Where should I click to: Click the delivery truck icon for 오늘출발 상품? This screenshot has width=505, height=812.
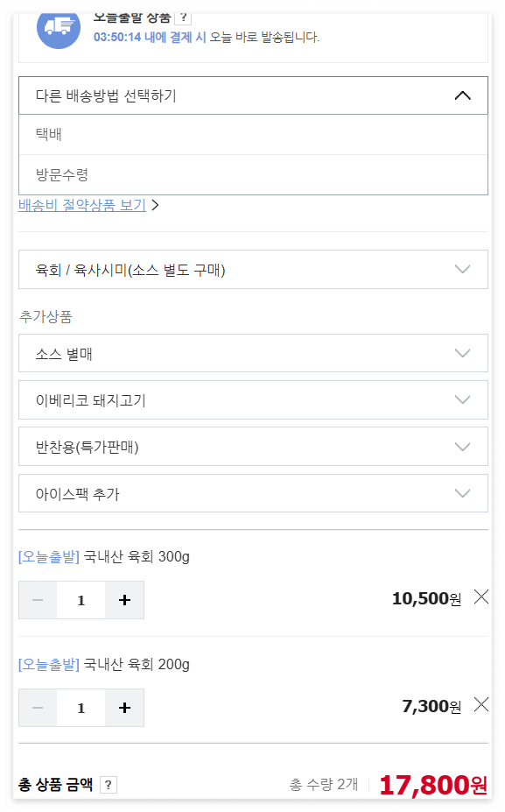tap(58, 29)
